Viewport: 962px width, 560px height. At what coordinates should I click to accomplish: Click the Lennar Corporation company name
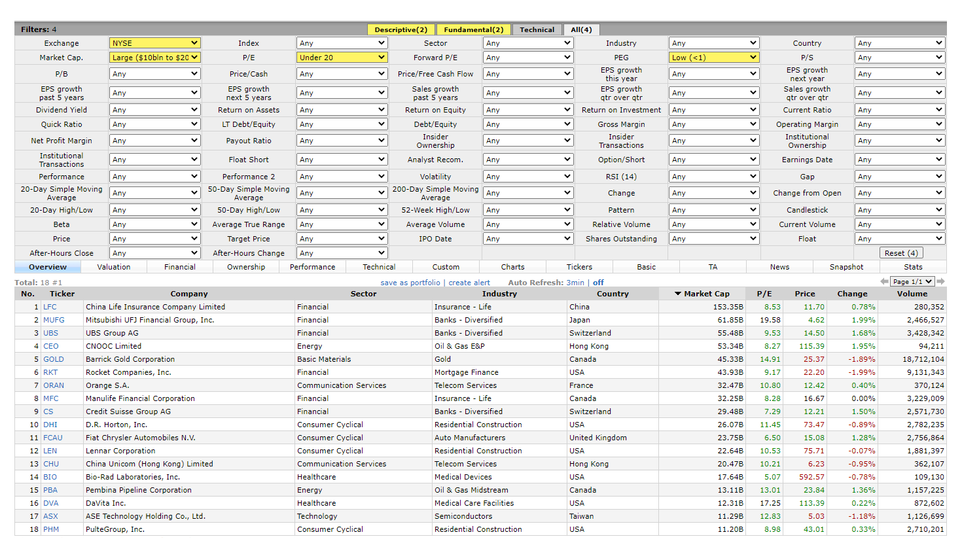pyautogui.click(x=120, y=451)
